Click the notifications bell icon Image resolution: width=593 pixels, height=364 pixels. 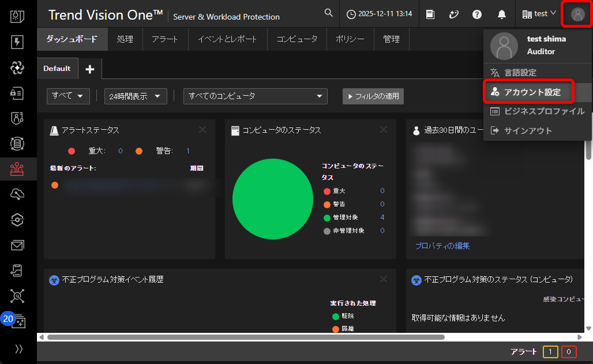501,14
